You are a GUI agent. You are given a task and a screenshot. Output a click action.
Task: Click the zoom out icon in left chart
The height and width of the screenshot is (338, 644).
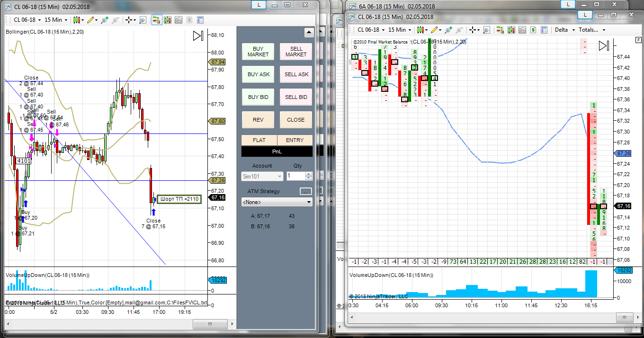[x=115, y=20]
